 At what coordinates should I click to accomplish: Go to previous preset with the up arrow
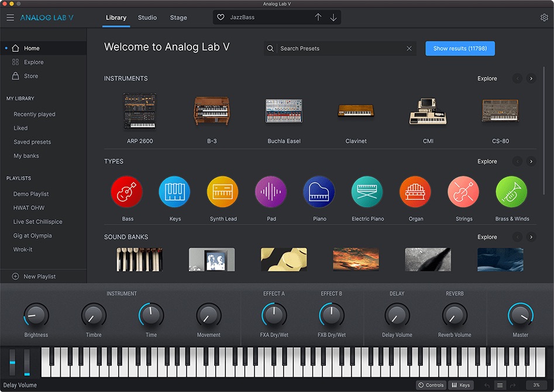coord(318,18)
